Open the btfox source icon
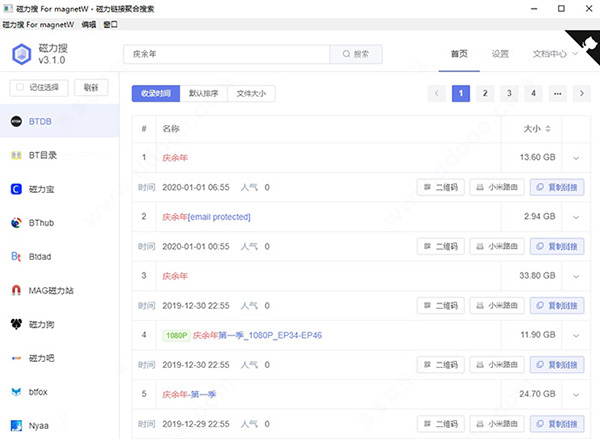600x439 pixels. coord(16,391)
